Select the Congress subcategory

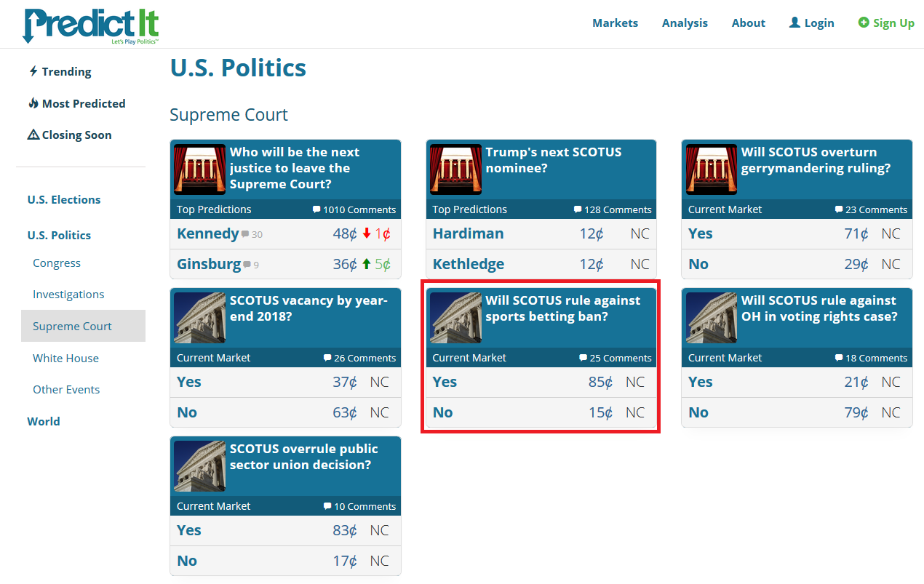tap(57, 263)
